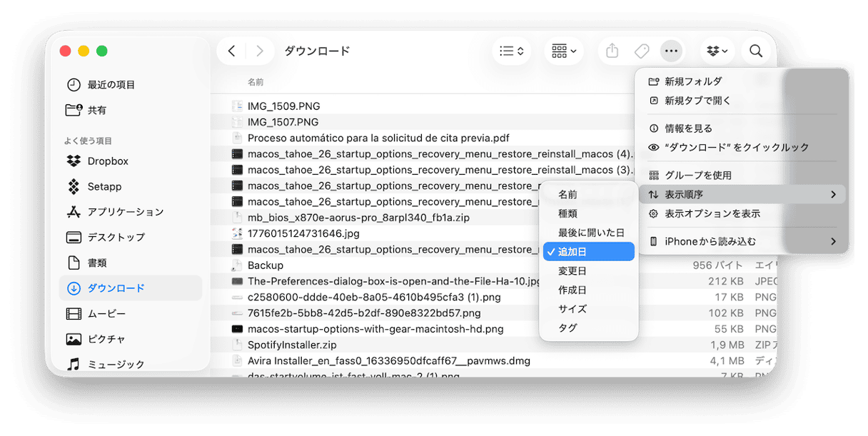868x436 pixels.
Task: Click the gear icon beside 表示オプションを表示
Action: tap(653, 213)
